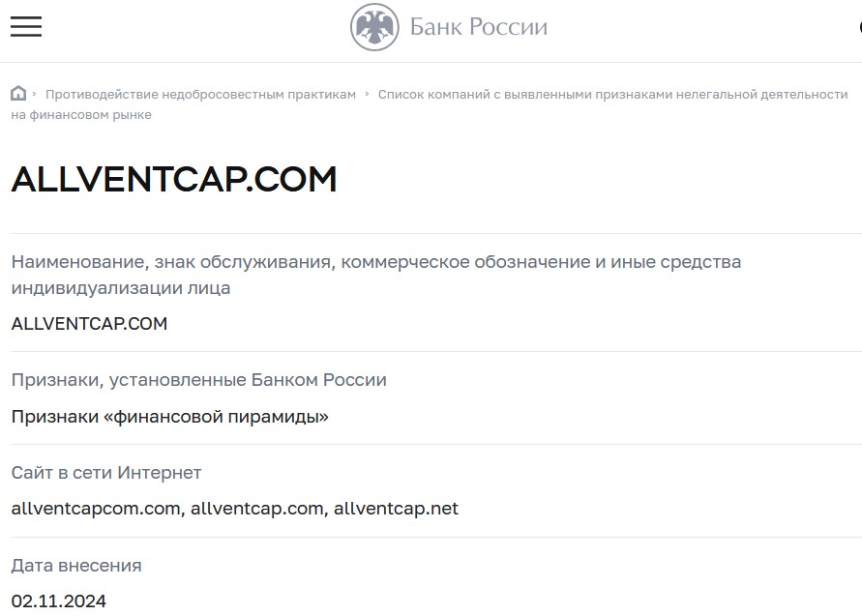Click the 'Сайт в сети Интернет' label
The height and width of the screenshot is (616, 862).
[106, 473]
